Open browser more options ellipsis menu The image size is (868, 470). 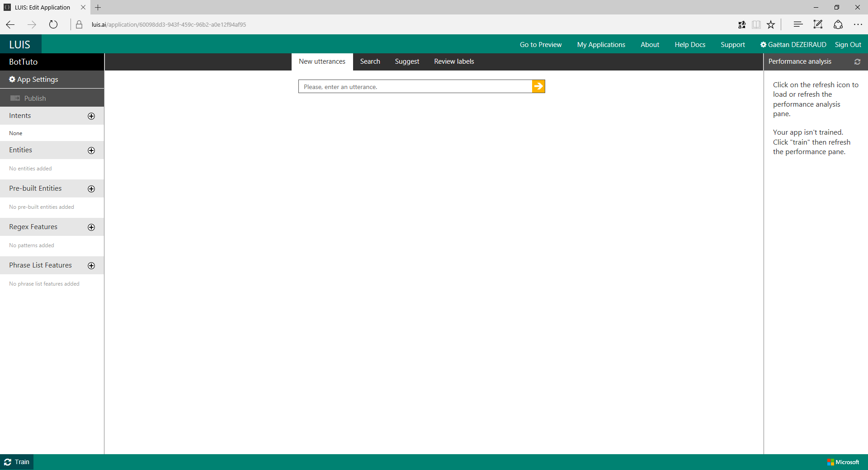pyautogui.click(x=858, y=25)
